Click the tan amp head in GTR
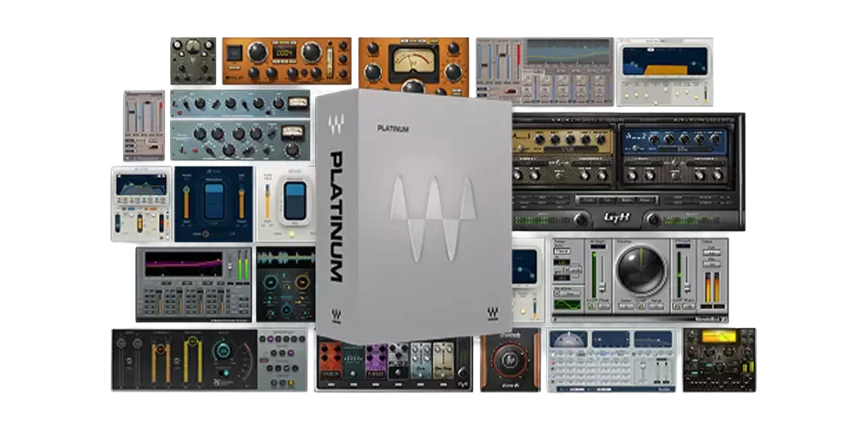The image size is (868, 434). point(563,140)
